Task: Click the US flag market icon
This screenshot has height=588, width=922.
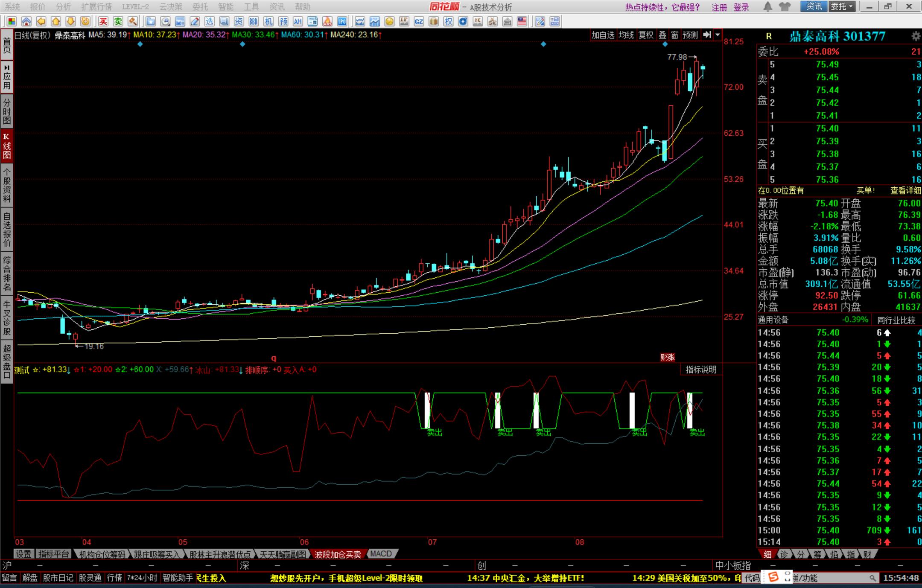Action: [522, 21]
